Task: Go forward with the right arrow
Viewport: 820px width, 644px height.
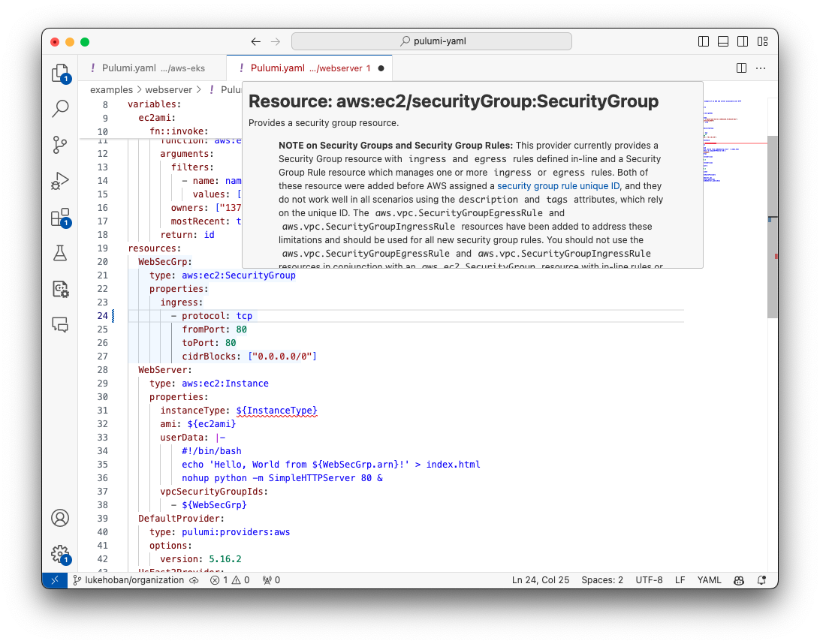Action: pos(275,41)
